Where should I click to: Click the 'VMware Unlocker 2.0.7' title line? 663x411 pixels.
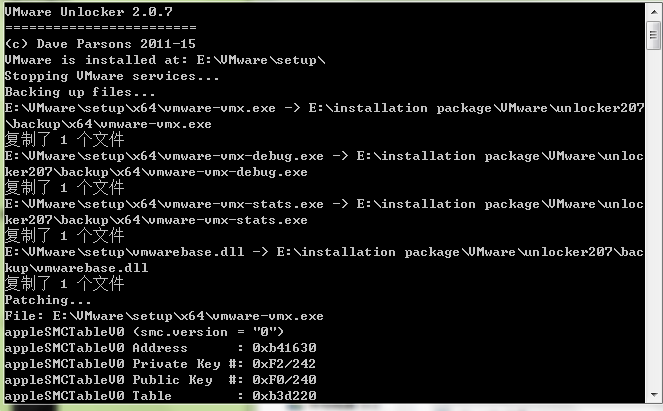tap(88, 12)
